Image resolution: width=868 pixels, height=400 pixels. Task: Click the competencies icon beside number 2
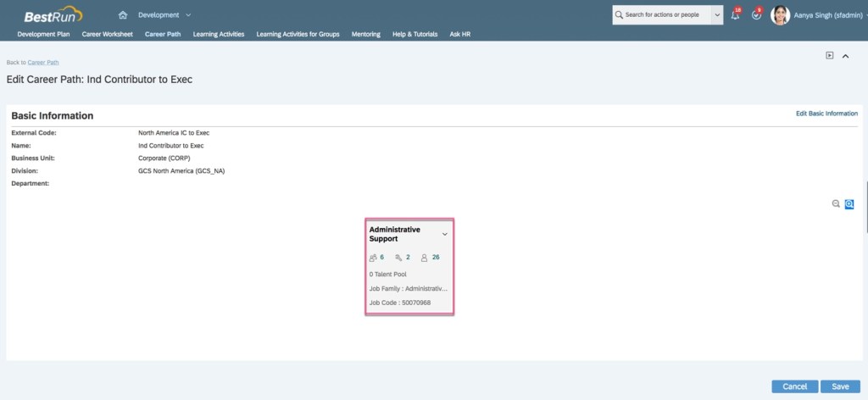(x=398, y=258)
